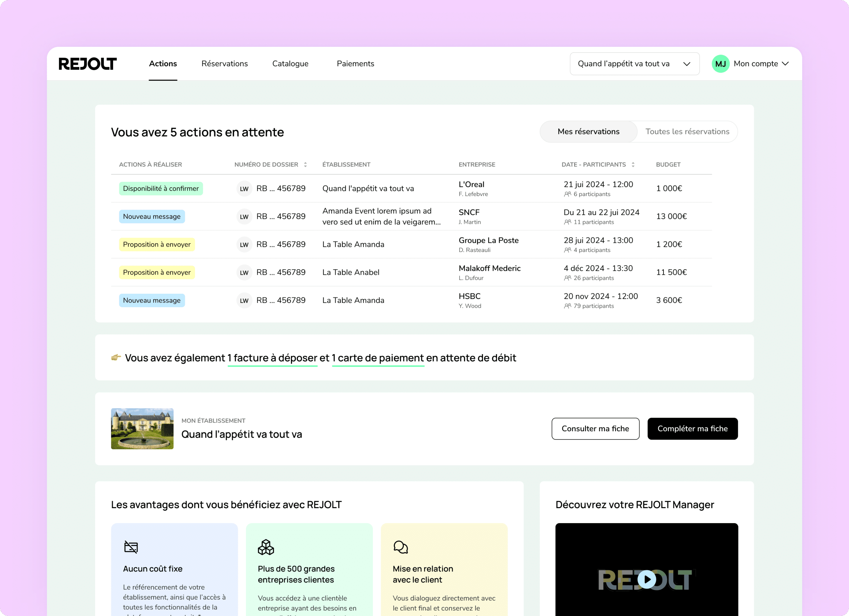Image resolution: width=849 pixels, height=616 pixels.
Task: Select Mes réservations toggle
Action: click(x=588, y=132)
